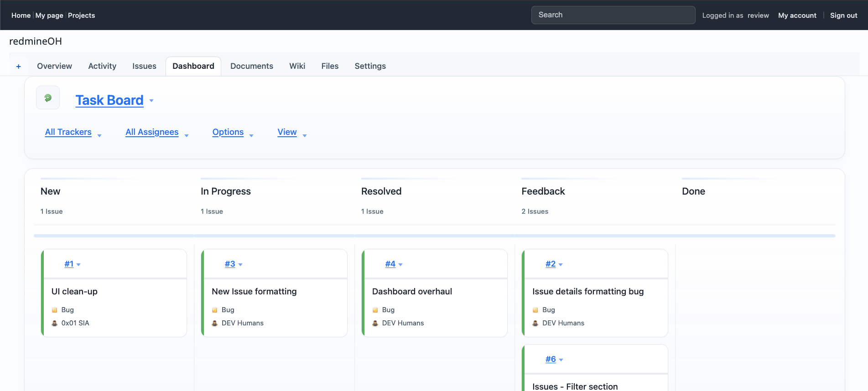
Task: Open issue #3 link
Action: click(x=230, y=264)
